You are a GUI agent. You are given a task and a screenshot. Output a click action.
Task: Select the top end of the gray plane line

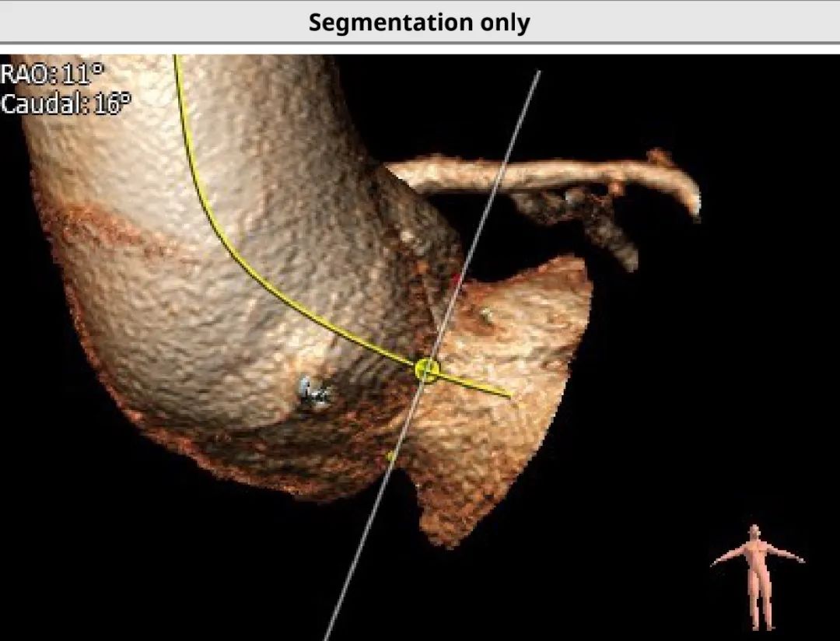(538, 73)
